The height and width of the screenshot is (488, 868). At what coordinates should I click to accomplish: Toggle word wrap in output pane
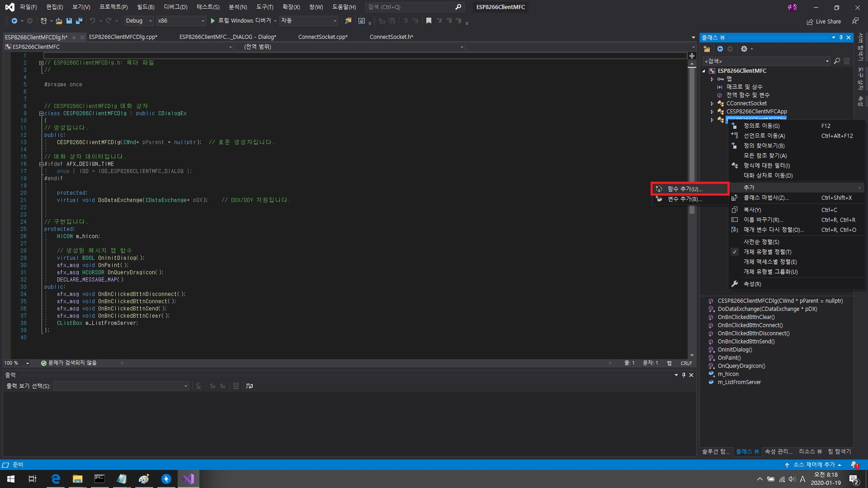point(250,386)
